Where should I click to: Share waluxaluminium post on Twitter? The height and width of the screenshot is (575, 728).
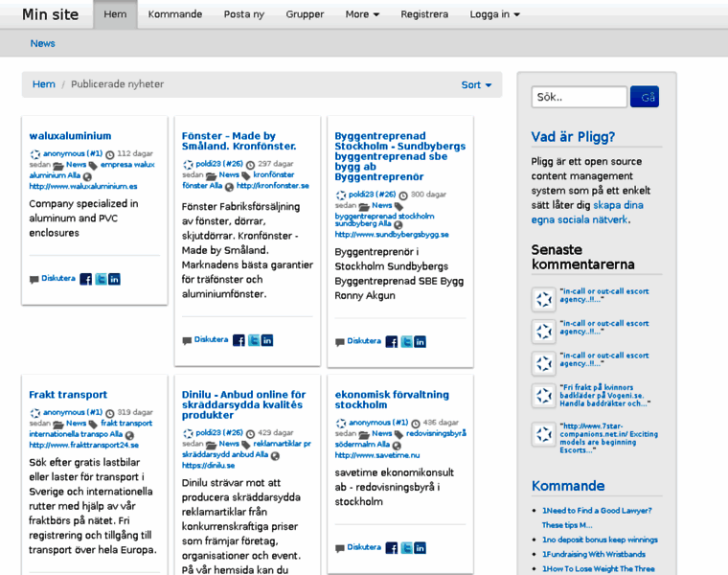point(101,279)
